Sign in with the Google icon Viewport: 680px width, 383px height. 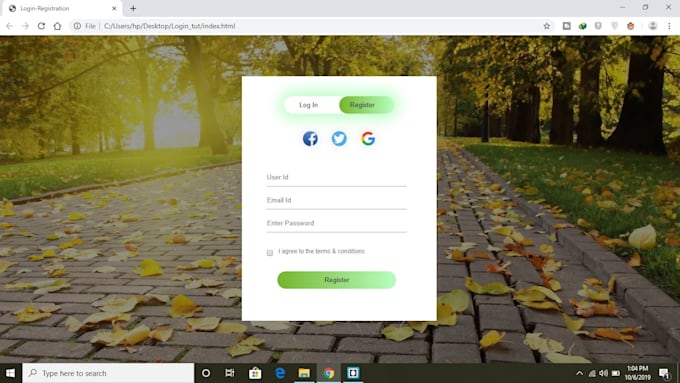click(368, 139)
